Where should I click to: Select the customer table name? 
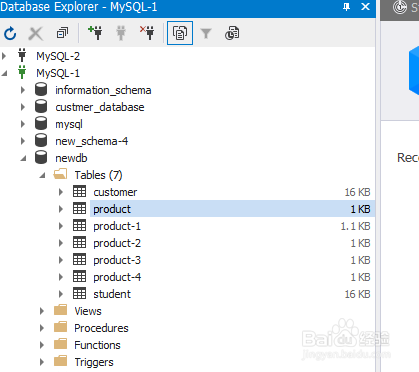(115, 192)
